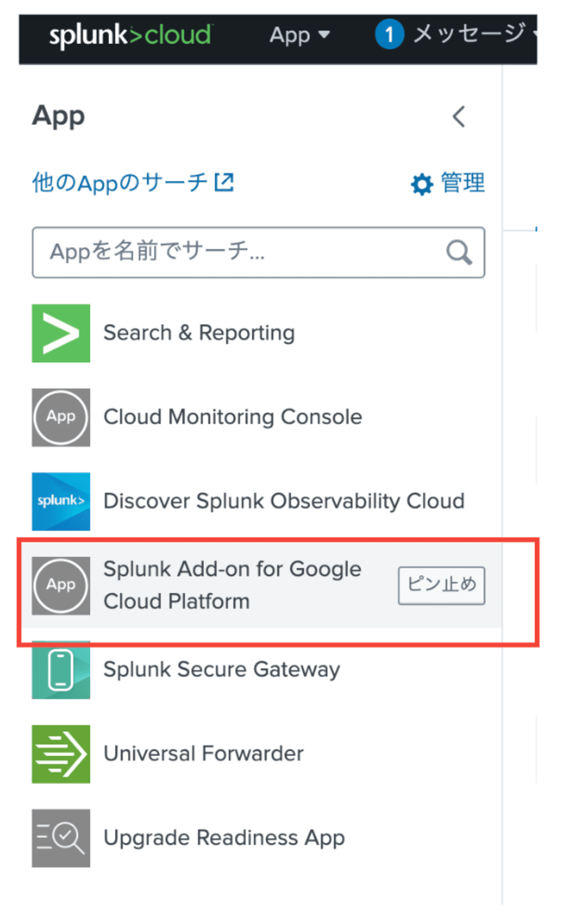
Task: Select Splunk Secure Gateway label
Action: tap(222, 670)
